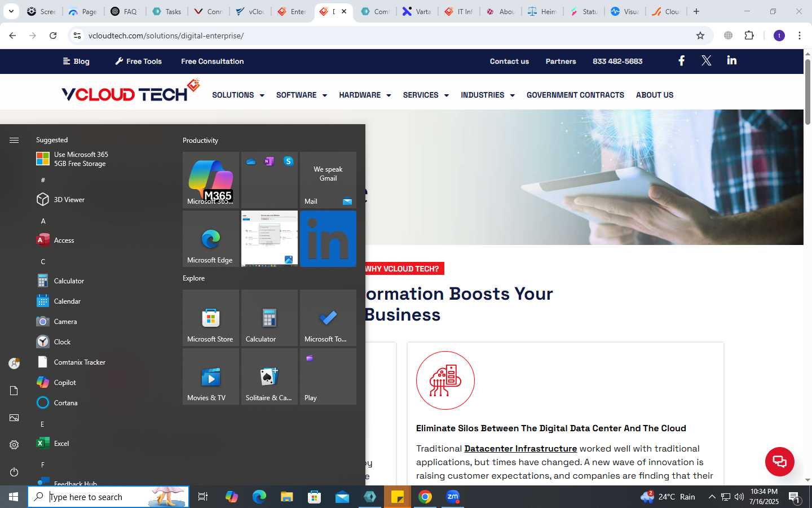Open the Contact us link
Screen dimensions: 812x508
509,61
